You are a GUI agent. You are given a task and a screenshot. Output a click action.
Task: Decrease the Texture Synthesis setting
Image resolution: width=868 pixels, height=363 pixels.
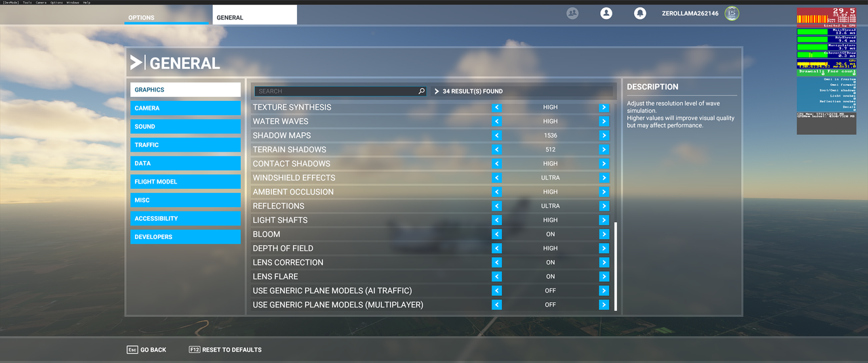click(x=496, y=107)
